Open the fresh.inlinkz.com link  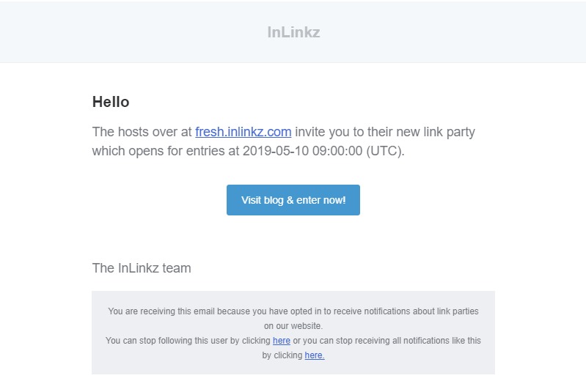(243, 132)
